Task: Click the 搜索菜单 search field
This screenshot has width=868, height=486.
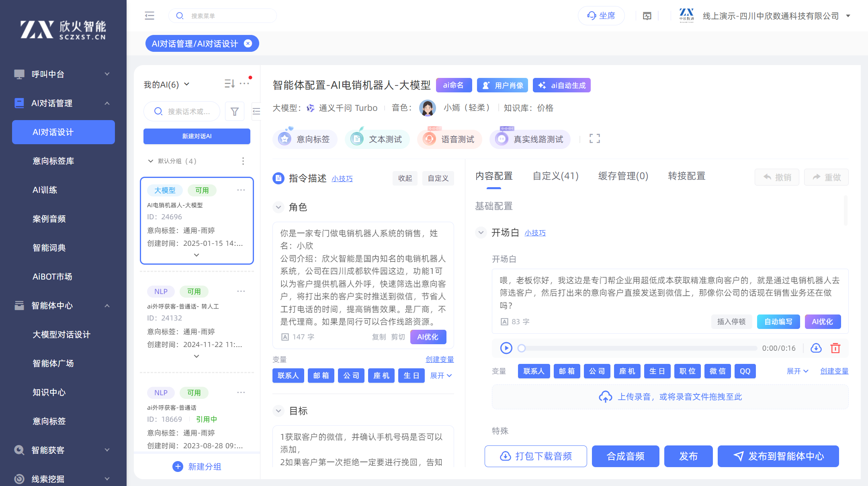Action: coord(229,16)
